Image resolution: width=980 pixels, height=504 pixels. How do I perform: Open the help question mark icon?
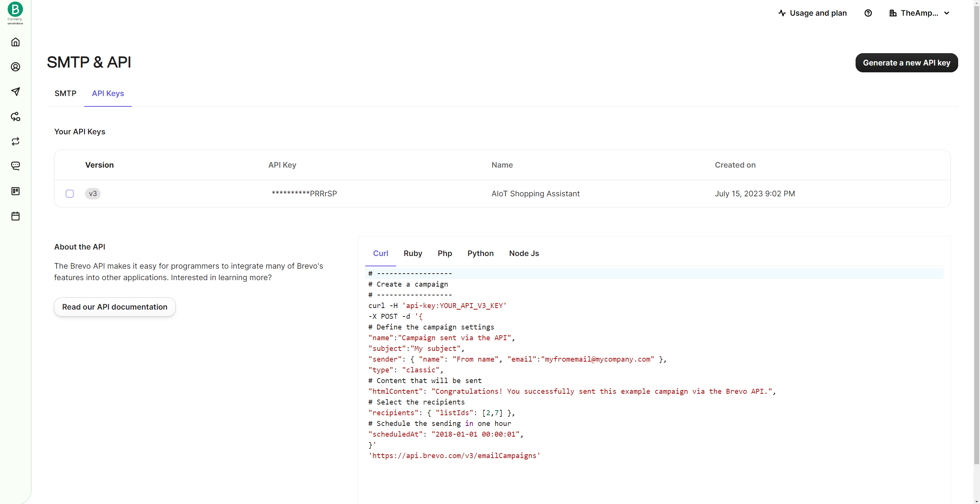pos(868,13)
